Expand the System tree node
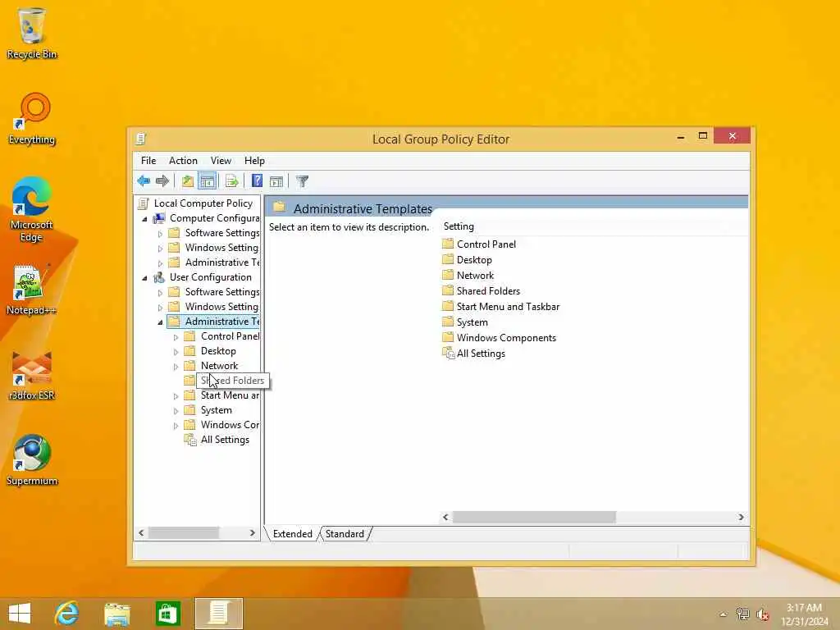The image size is (840, 630). tap(176, 411)
